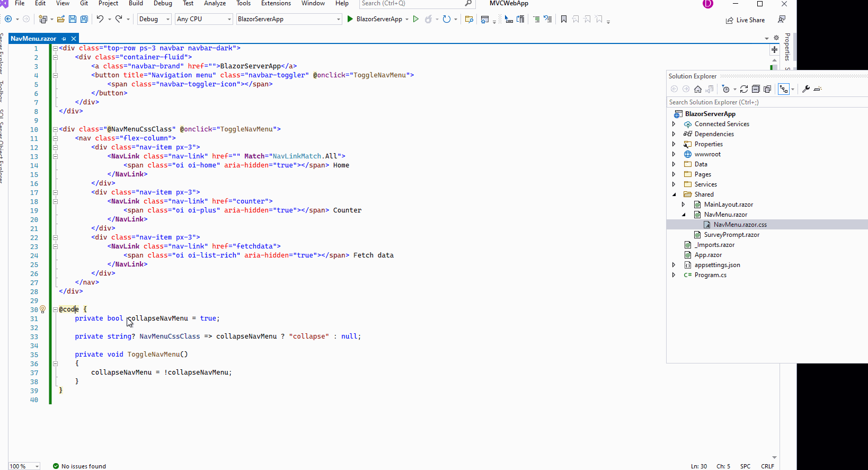Screen dimensions: 868x470
Task: Open the Analyze menu
Action: pyautogui.click(x=215, y=3)
